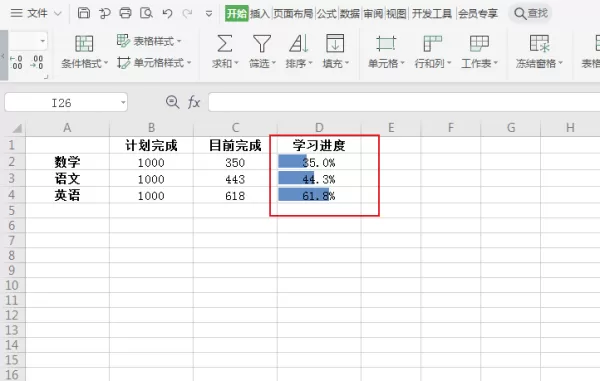Click the increase decimal places icon

point(16,62)
